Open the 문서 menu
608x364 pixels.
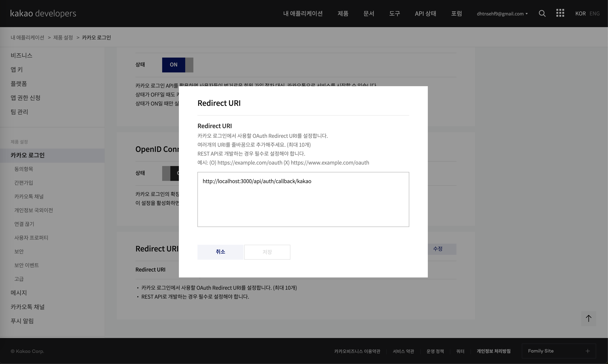pyautogui.click(x=369, y=14)
